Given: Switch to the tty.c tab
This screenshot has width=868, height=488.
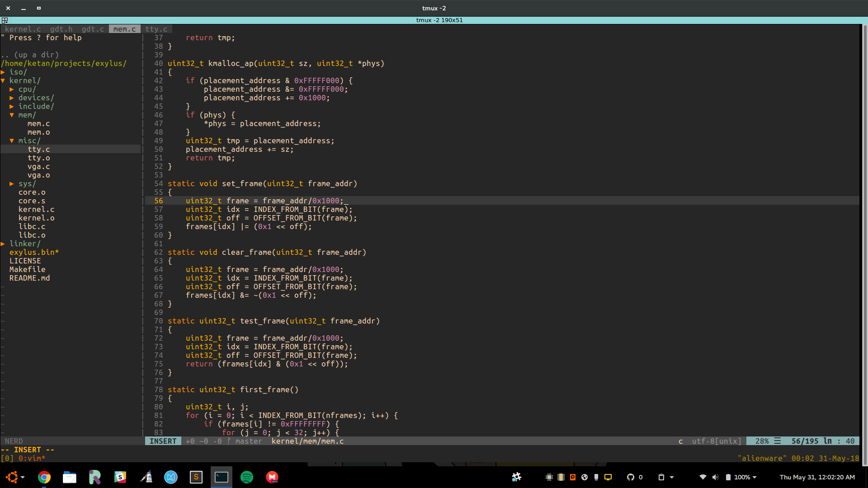Looking at the screenshot, I should point(156,29).
